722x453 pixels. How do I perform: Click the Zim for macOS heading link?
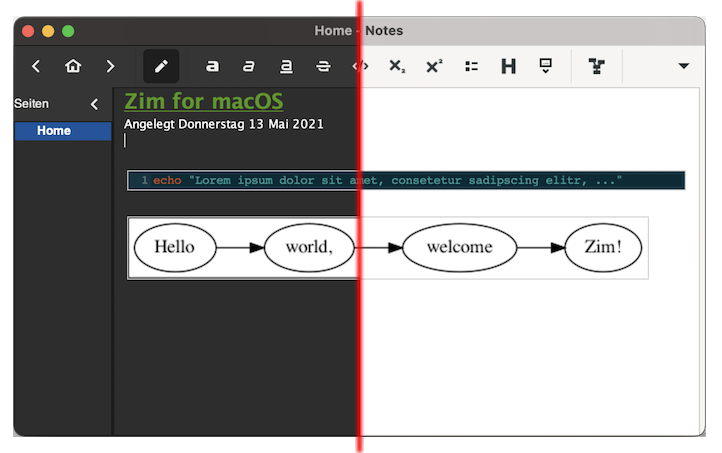[203, 102]
